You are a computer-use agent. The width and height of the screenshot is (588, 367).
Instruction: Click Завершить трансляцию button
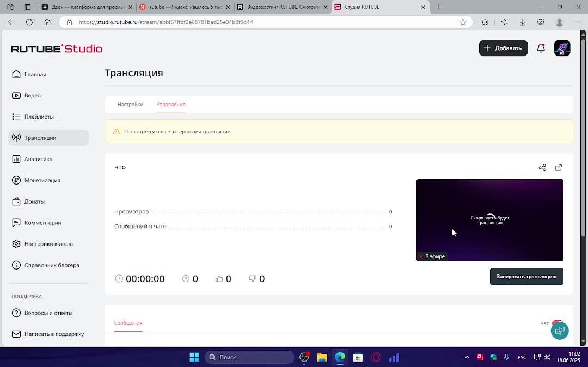click(526, 276)
